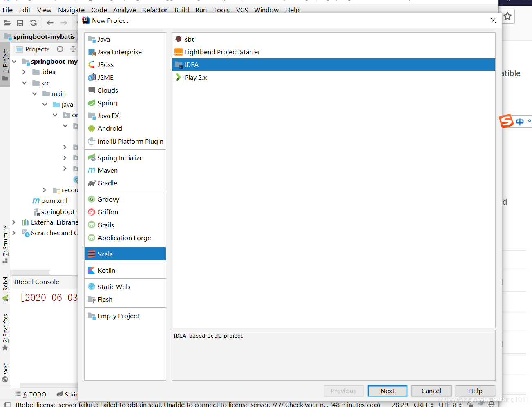Select the highlighted Scala category row
The image size is (532, 407).
pyautogui.click(x=125, y=254)
